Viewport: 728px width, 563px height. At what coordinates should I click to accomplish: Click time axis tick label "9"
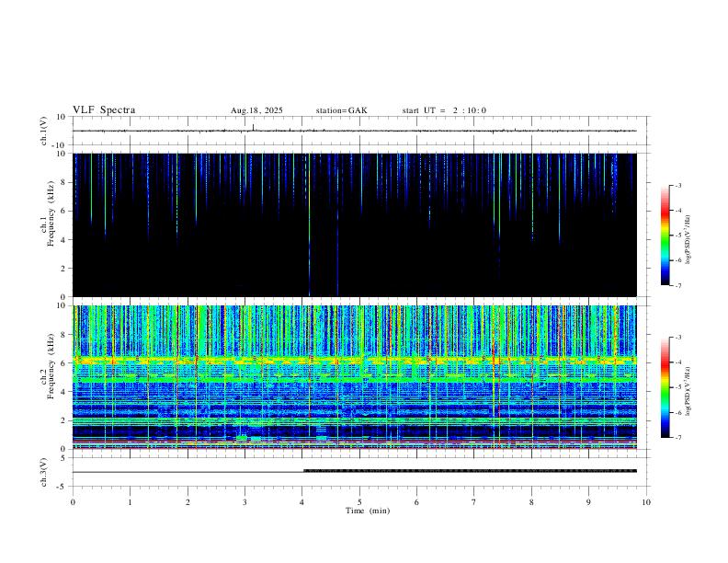(588, 502)
